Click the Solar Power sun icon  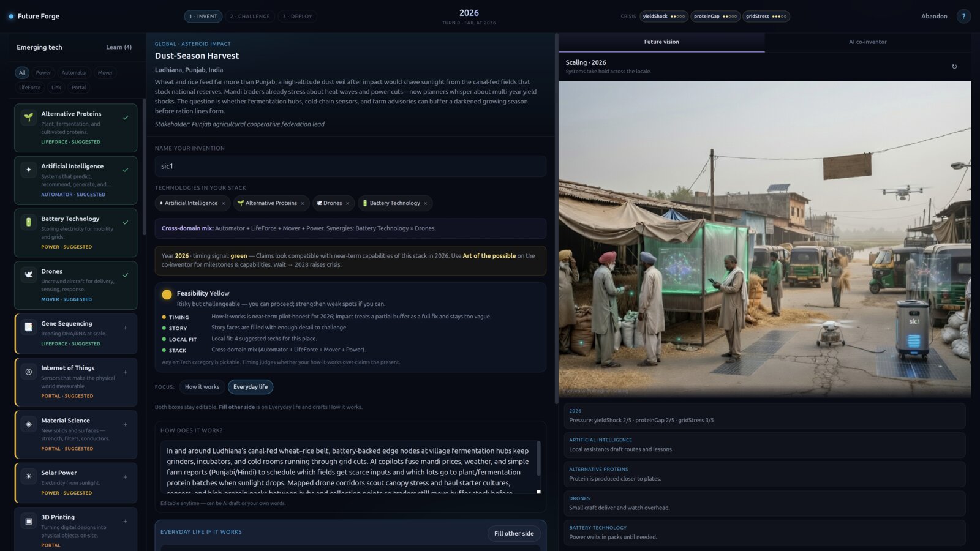click(28, 476)
